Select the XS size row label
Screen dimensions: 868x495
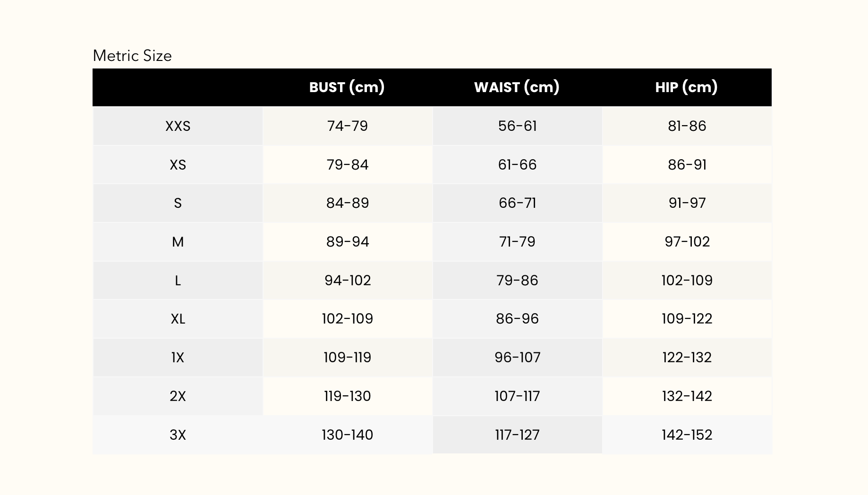[178, 165]
